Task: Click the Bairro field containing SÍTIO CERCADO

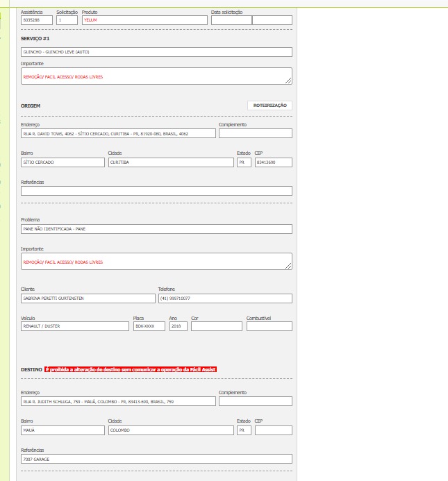Action: [63, 162]
